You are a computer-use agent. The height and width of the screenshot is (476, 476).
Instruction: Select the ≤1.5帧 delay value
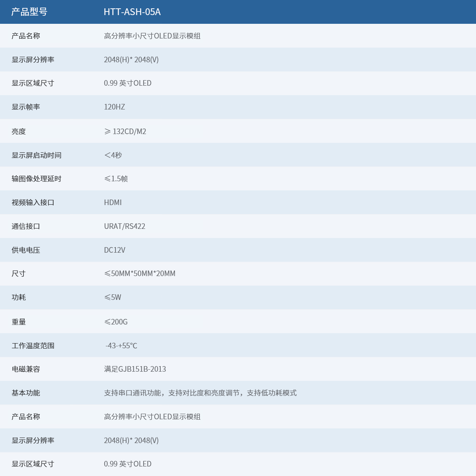tap(116, 179)
